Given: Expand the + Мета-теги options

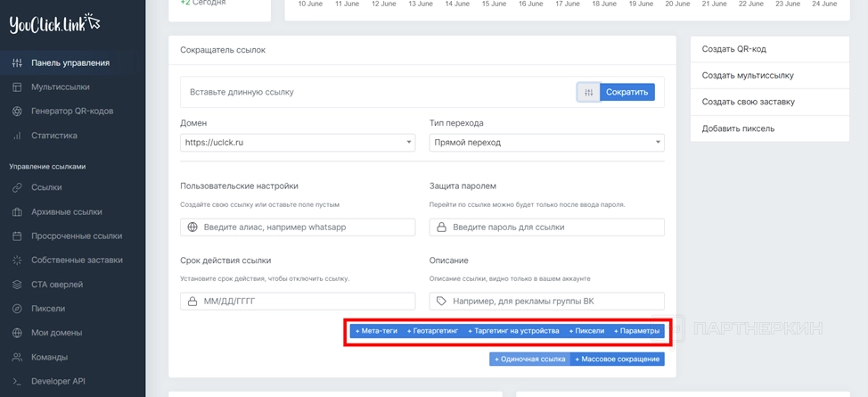Looking at the screenshot, I should click(x=376, y=331).
